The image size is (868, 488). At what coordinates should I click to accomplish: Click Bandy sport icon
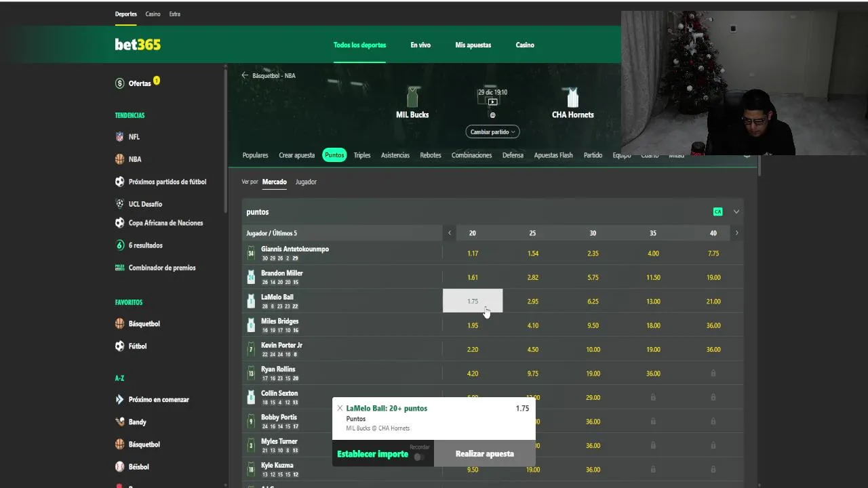120,422
